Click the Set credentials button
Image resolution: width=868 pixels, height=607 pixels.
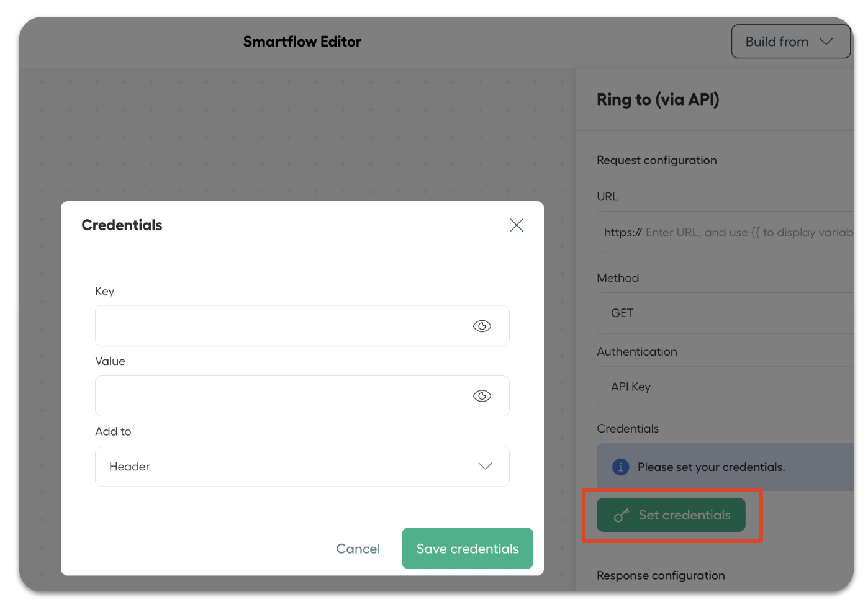point(671,515)
